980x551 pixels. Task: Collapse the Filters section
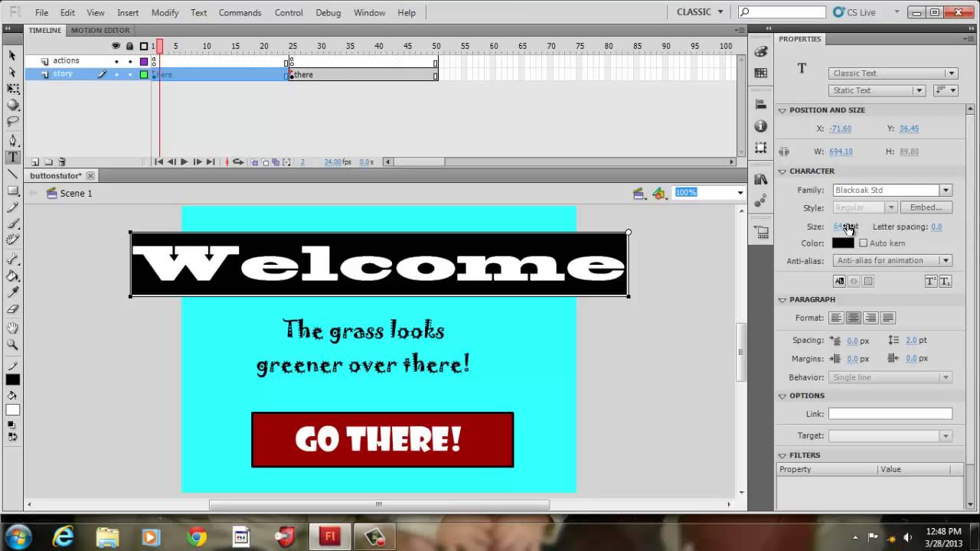[x=782, y=455]
